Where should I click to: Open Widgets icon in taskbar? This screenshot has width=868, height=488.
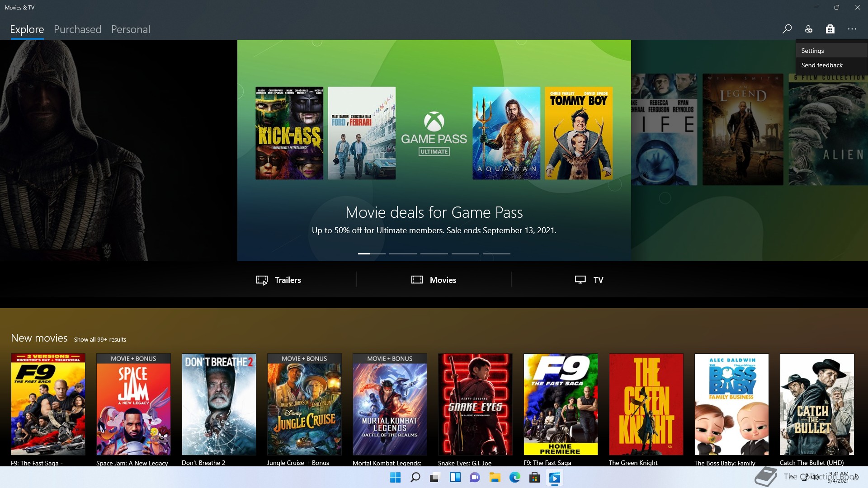point(455,477)
